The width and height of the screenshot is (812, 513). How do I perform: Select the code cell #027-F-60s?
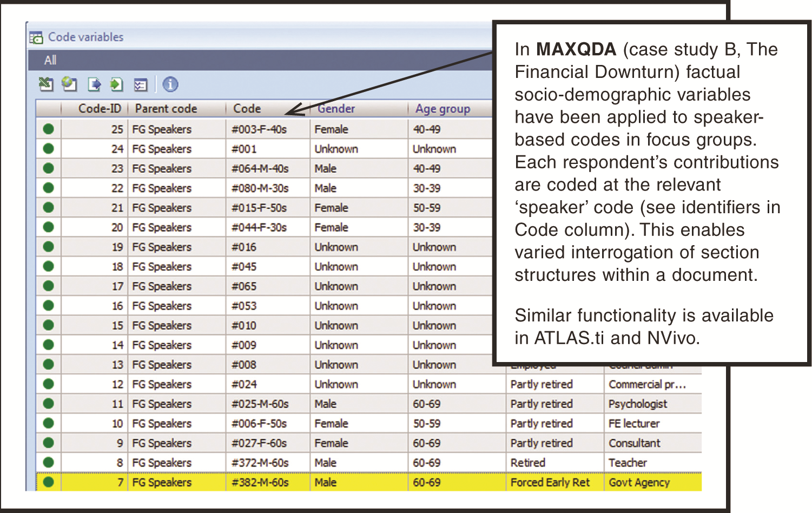(x=268, y=443)
